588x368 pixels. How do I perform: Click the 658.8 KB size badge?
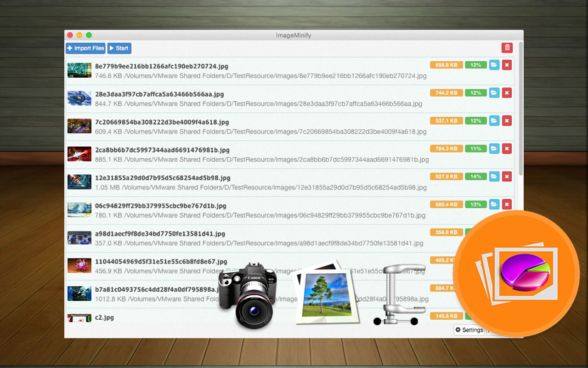pos(447,65)
